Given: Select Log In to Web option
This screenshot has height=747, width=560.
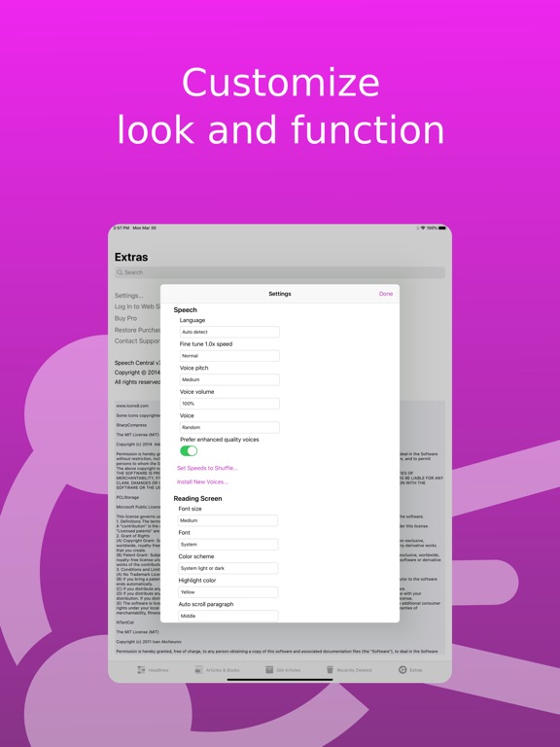Looking at the screenshot, I should 137,306.
